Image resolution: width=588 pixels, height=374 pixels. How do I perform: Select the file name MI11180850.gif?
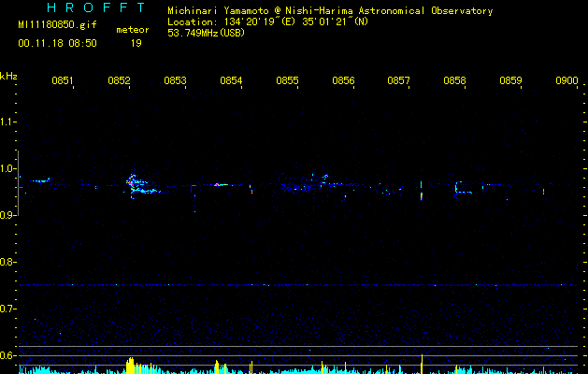[x=57, y=25]
